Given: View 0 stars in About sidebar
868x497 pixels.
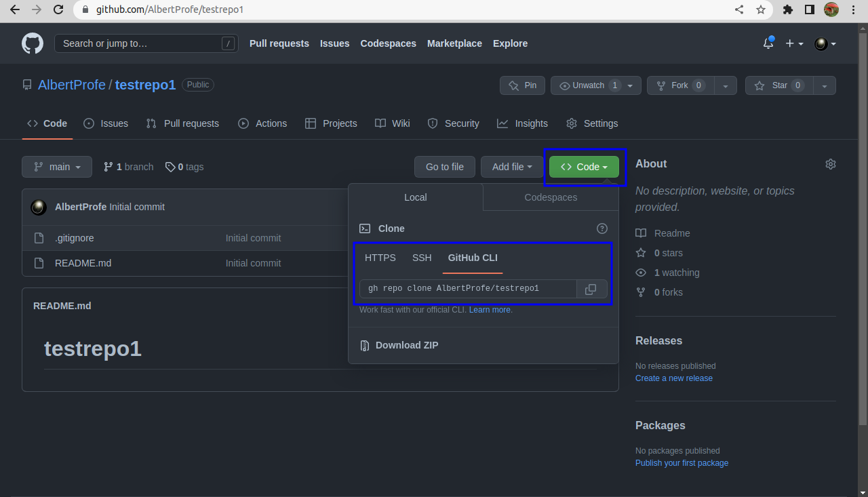Looking at the screenshot, I should click(659, 253).
